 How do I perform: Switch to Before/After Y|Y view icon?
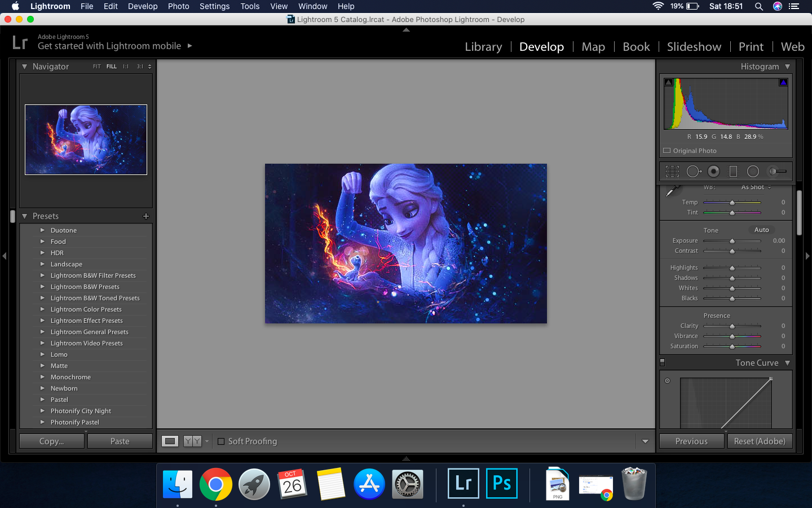(x=192, y=441)
